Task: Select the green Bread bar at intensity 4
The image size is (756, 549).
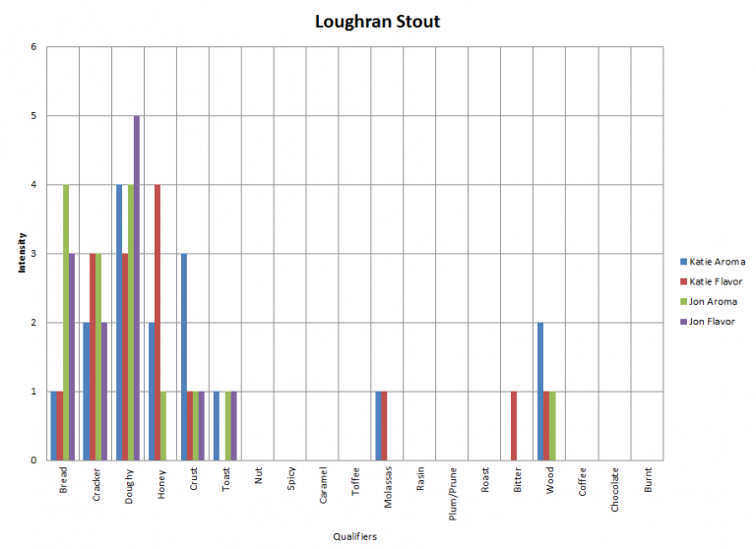Action: tap(66, 322)
